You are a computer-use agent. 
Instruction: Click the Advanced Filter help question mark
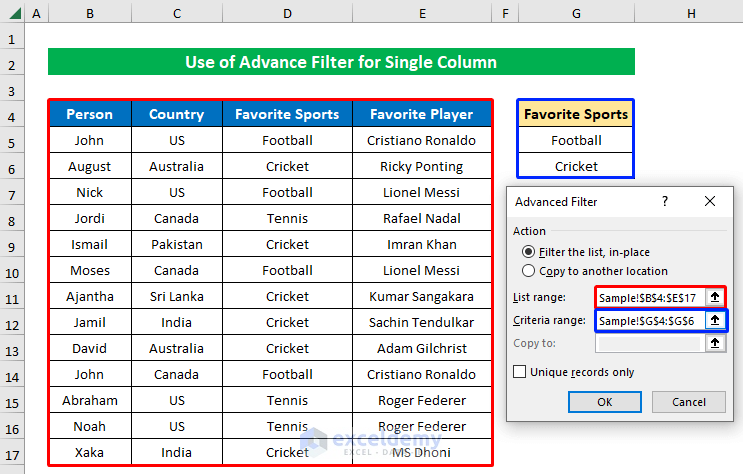[665, 201]
